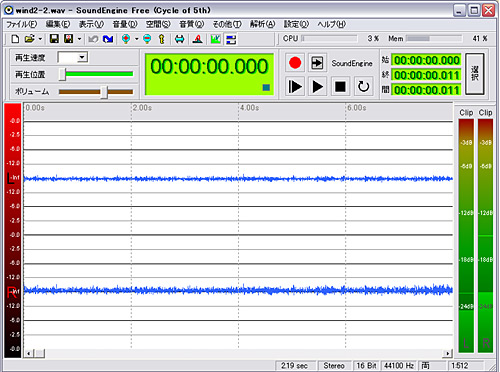Start recording with the red circle button
Viewport: 500px width, 372px height.
pos(295,63)
